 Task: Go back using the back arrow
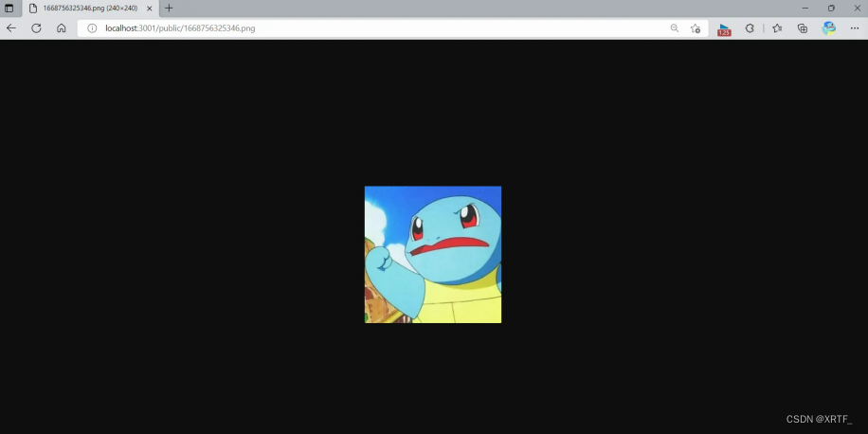[11, 28]
